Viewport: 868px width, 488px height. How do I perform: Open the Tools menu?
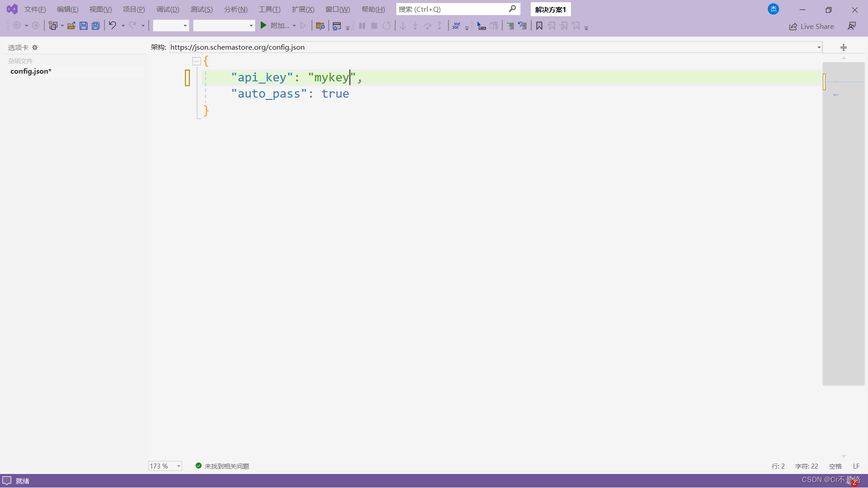pos(269,9)
